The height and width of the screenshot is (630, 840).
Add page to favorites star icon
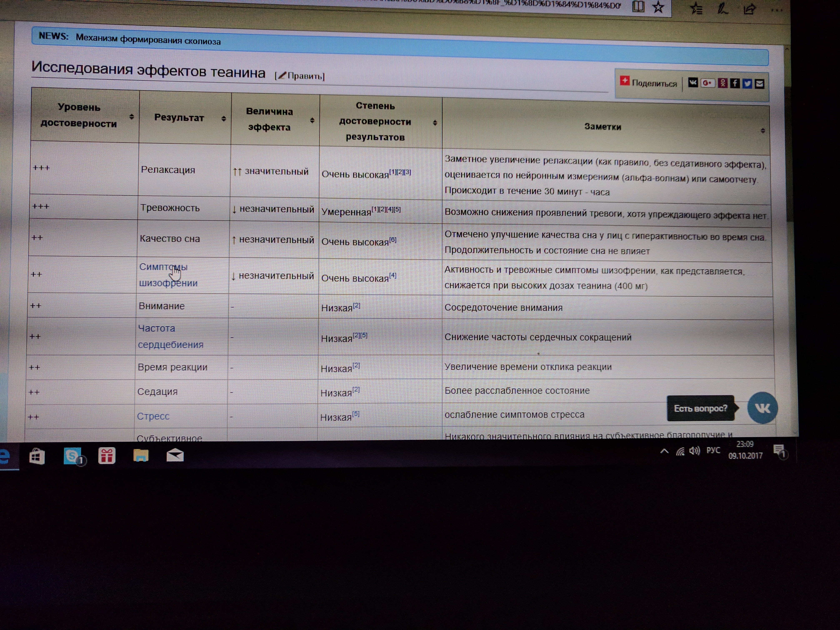[x=658, y=7]
